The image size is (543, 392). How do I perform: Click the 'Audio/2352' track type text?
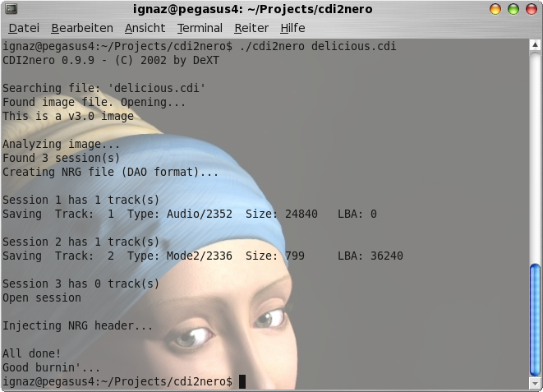pyautogui.click(x=200, y=214)
